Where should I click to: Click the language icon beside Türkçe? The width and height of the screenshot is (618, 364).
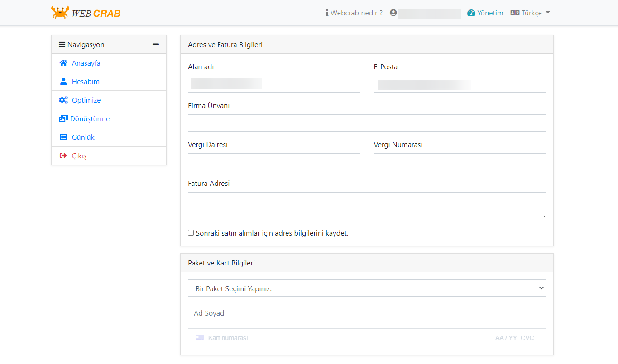click(x=515, y=13)
